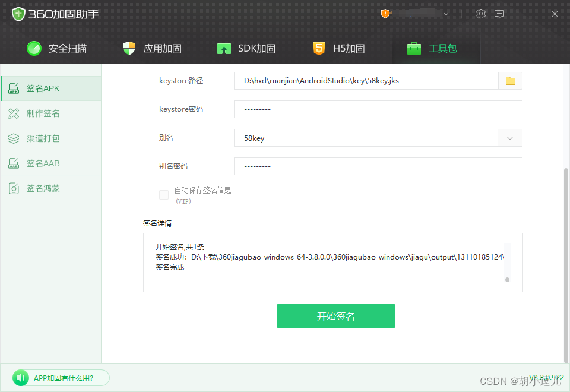Click the 签名完成 log line
This screenshot has height=392, width=570.
point(170,267)
